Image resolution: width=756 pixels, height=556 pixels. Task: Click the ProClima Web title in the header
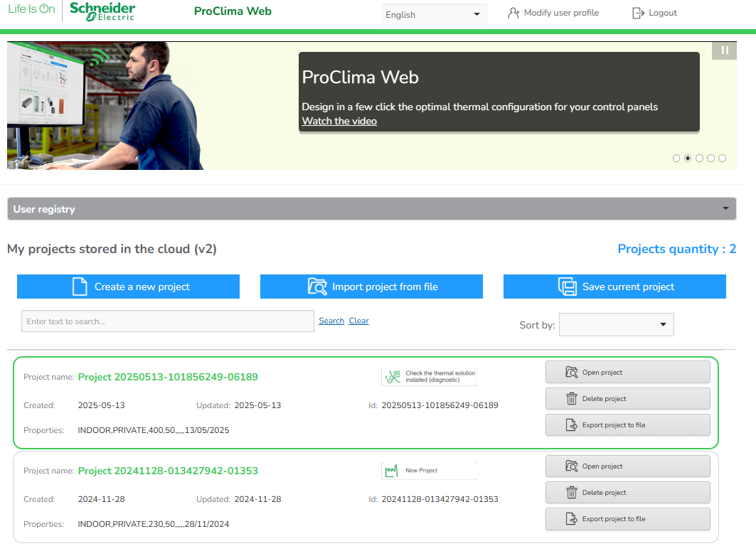click(x=233, y=11)
